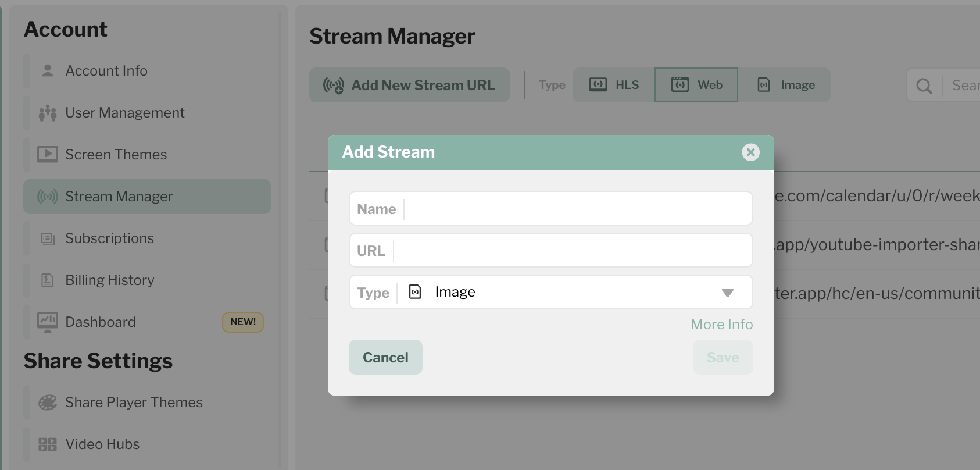This screenshot has height=470, width=980.
Task: Click the Stream Manager broadcast icon
Action: click(48, 197)
